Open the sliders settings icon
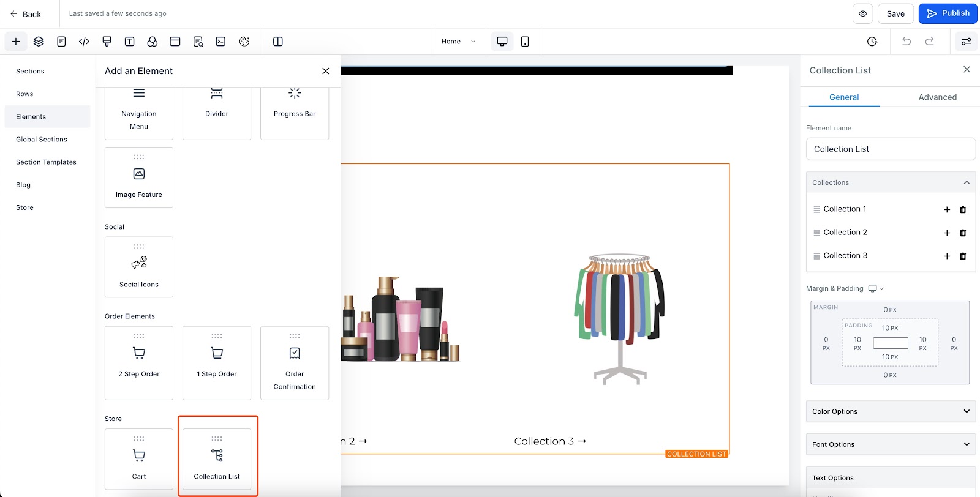980x497 pixels. coord(966,42)
